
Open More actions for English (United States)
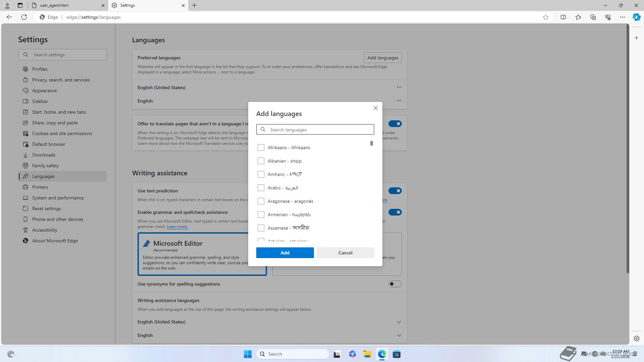399,87
